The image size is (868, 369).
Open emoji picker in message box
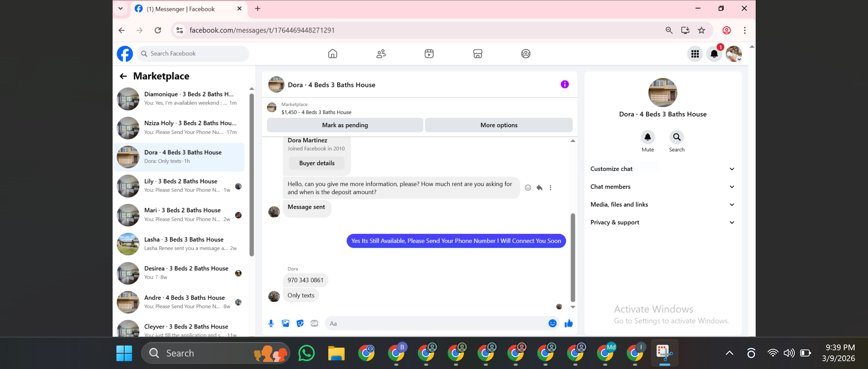(x=552, y=323)
